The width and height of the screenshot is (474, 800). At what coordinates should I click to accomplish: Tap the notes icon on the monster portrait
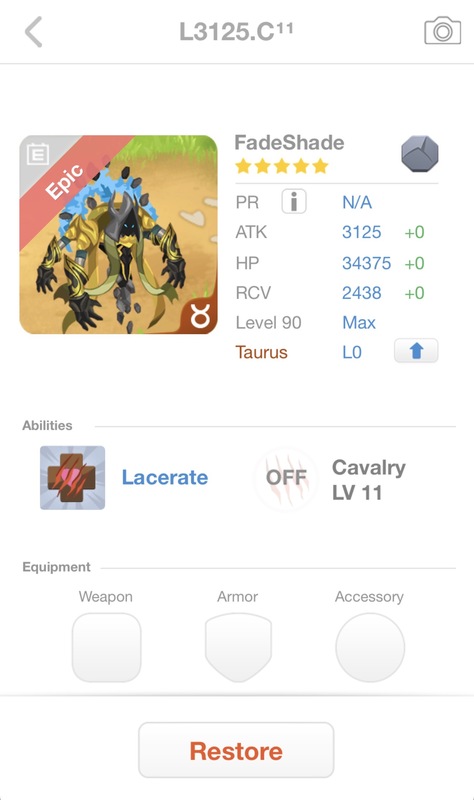[37, 154]
